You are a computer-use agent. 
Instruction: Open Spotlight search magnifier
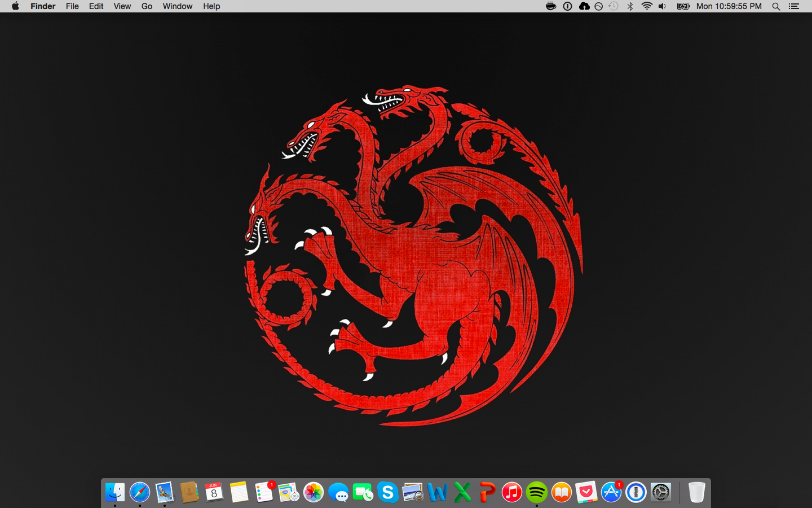pos(776,6)
